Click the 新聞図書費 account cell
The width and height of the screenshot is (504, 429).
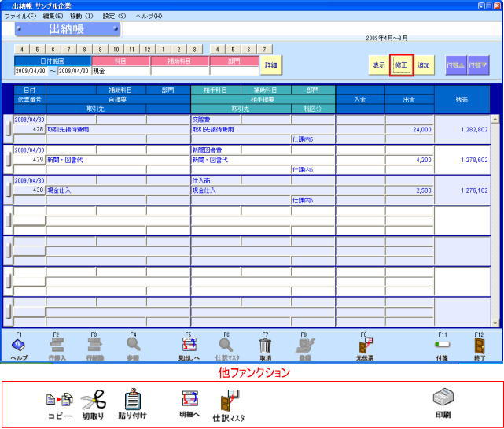pyautogui.click(x=215, y=150)
